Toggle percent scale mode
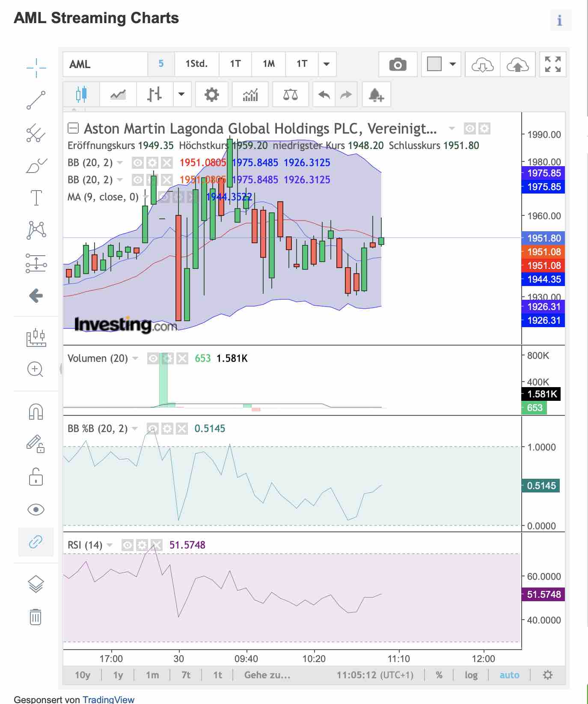 click(x=439, y=675)
